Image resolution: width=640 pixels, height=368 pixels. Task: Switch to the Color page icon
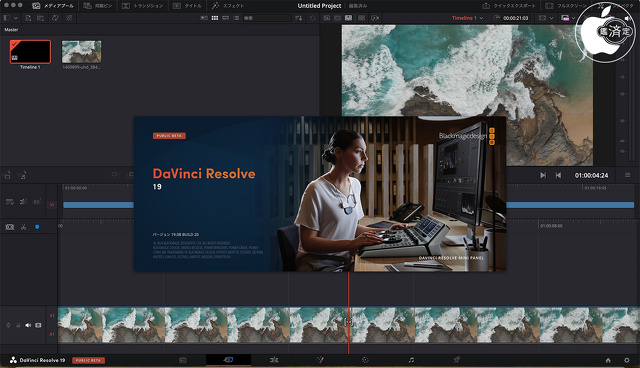pos(365,360)
